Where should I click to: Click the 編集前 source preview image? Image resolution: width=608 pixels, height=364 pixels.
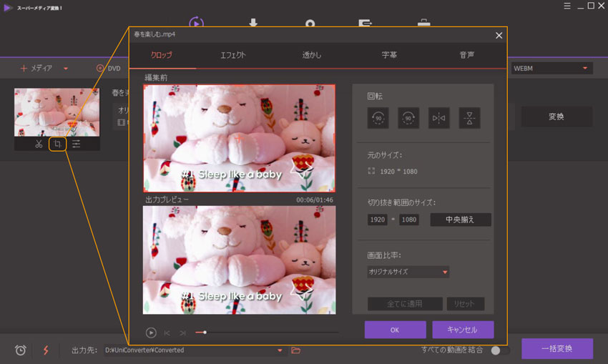tap(239, 139)
